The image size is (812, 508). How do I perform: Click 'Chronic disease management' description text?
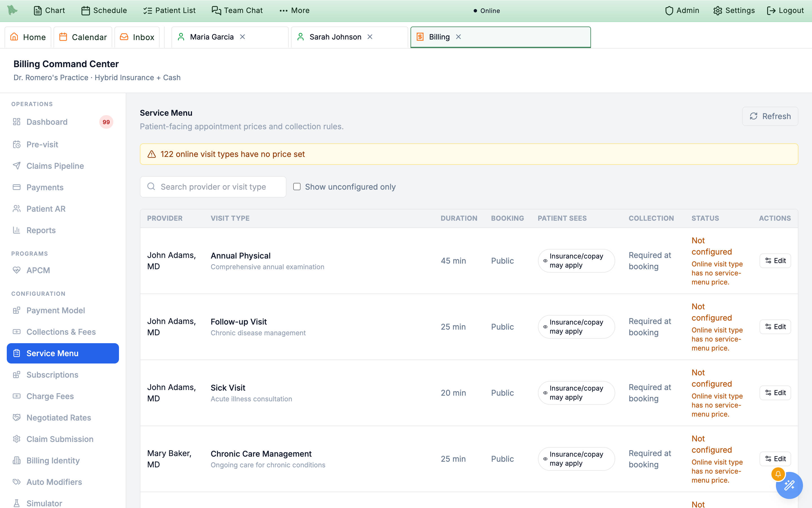point(258,333)
